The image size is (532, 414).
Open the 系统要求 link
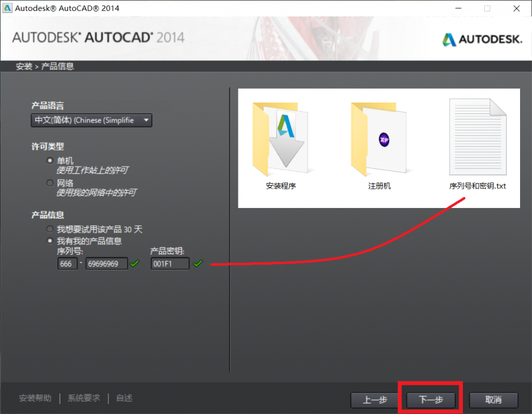tap(84, 398)
